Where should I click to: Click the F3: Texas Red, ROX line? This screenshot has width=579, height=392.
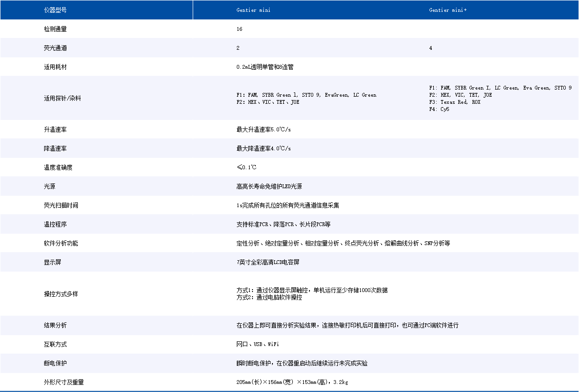[455, 102]
